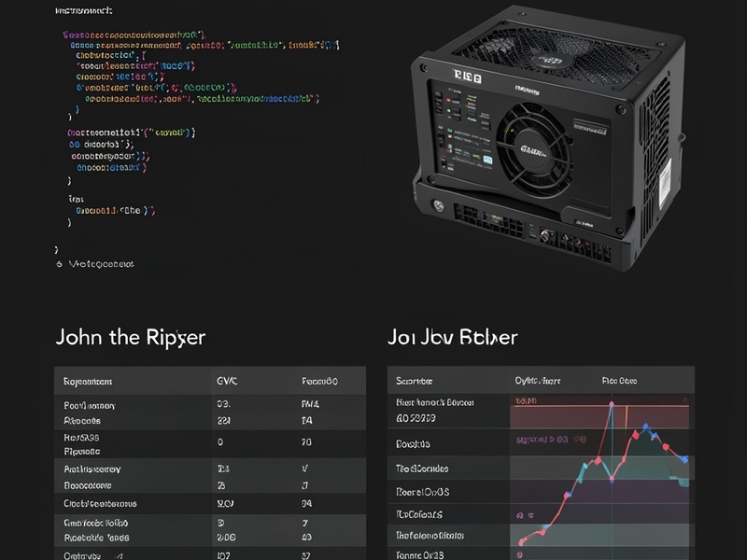Click the "John the Ripper" heading
This screenshot has height=560, width=747.
(130, 337)
